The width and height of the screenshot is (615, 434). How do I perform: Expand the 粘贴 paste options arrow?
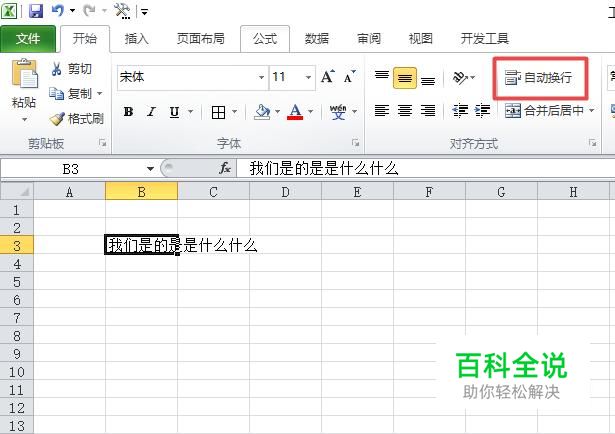[x=24, y=119]
